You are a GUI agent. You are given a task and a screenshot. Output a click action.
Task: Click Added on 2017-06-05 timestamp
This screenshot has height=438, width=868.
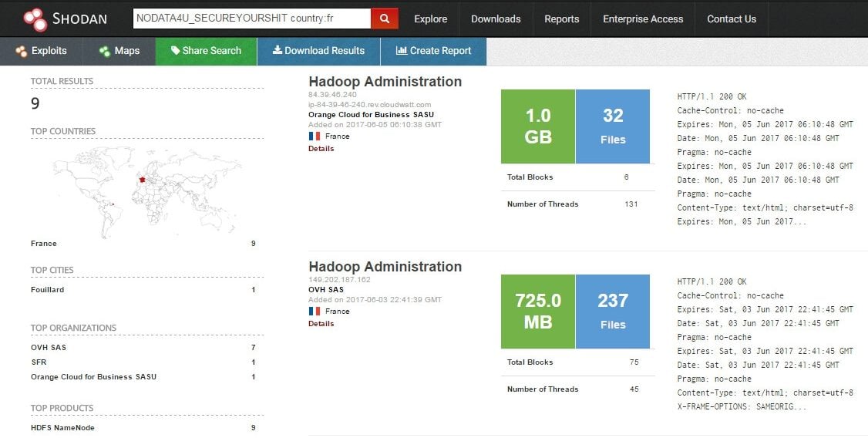[375, 125]
